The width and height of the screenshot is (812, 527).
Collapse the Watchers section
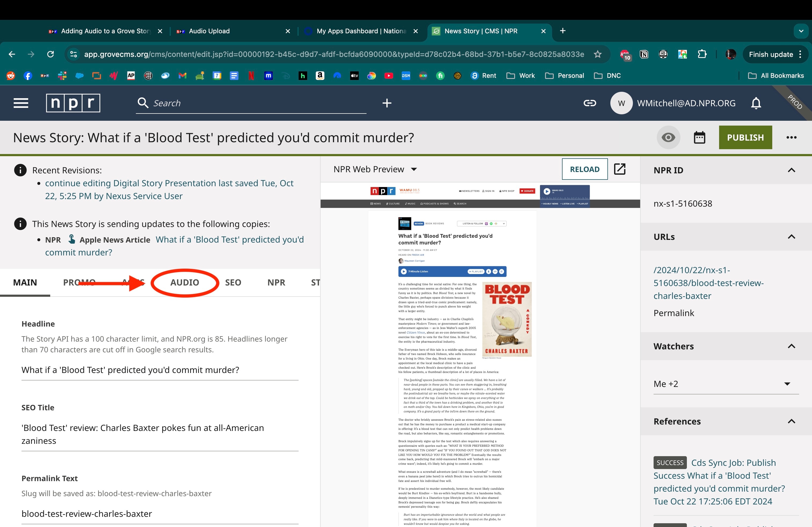click(x=791, y=346)
